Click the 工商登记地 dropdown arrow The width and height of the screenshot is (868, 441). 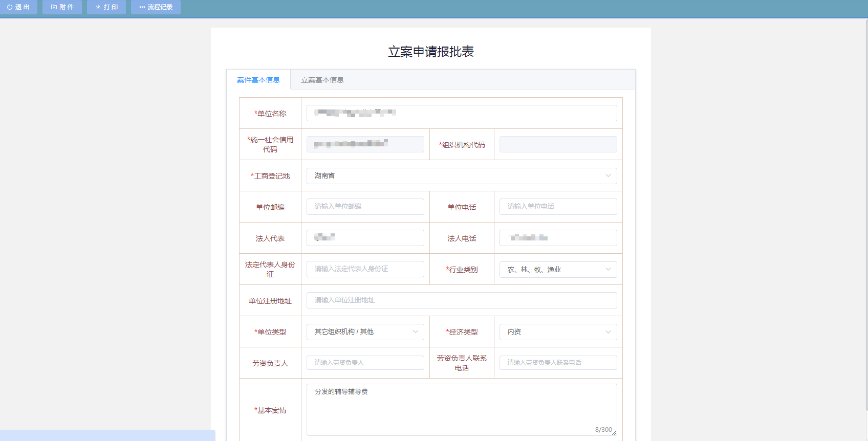(x=608, y=176)
